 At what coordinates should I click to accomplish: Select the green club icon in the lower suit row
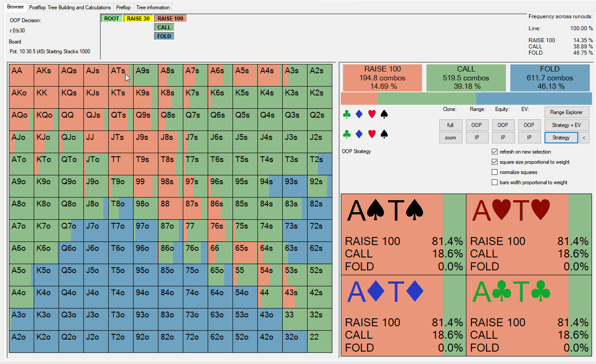tap(347, 134)
